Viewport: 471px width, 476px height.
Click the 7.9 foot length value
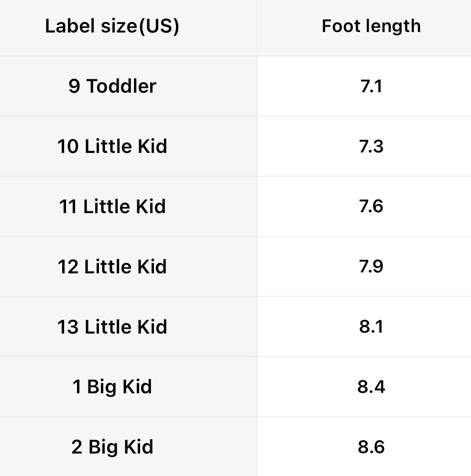(x=371, y=267)
